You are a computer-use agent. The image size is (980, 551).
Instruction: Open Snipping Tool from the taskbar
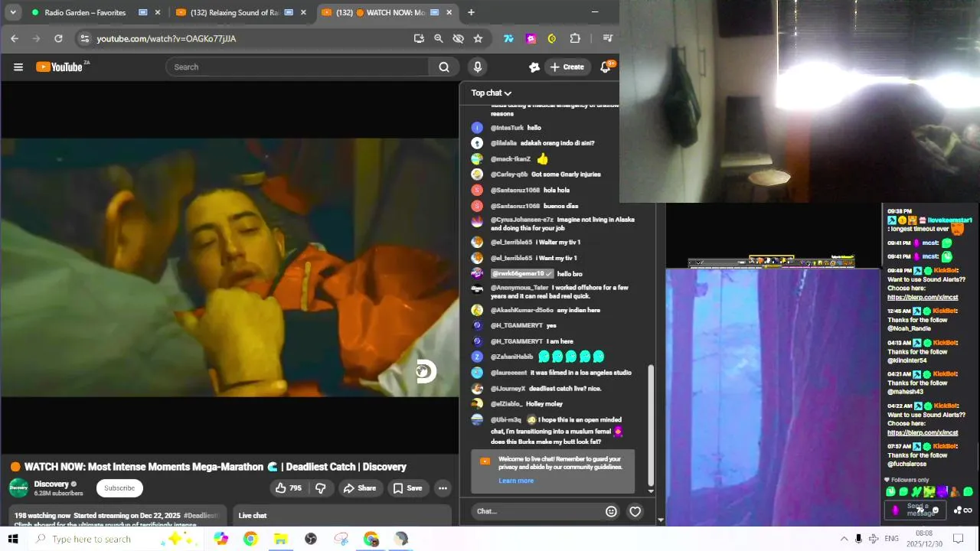click(x=341, y=539)
